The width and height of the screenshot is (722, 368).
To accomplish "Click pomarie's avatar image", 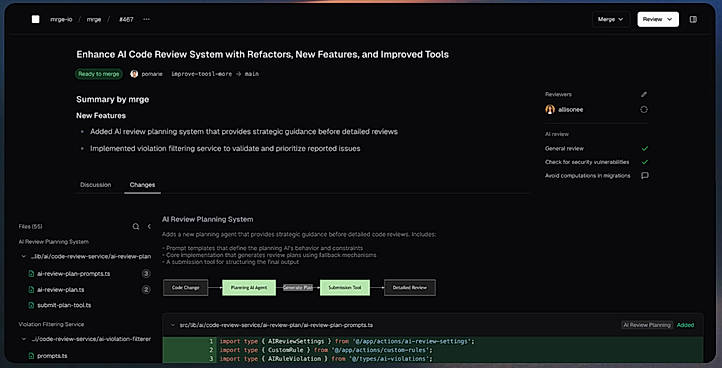I will click(134, 74).
